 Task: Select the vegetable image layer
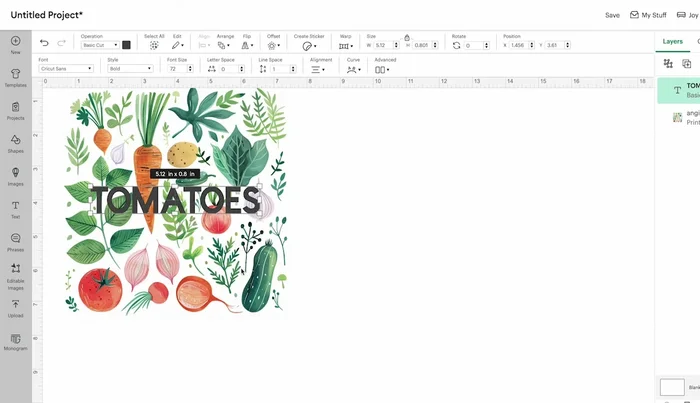coord(679,117)
